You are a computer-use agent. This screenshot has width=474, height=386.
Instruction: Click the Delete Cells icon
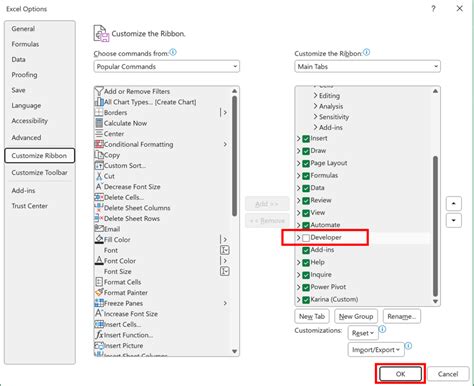pos(99,197)
